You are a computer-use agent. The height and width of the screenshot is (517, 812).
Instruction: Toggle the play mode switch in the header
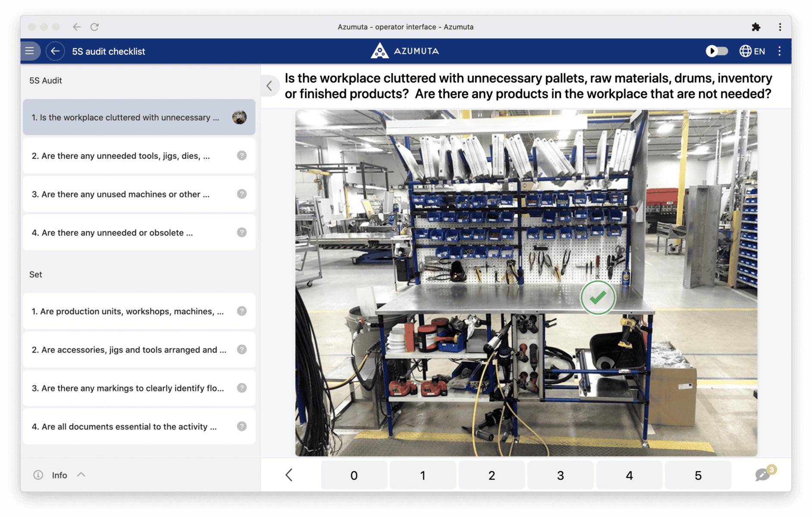716,51
